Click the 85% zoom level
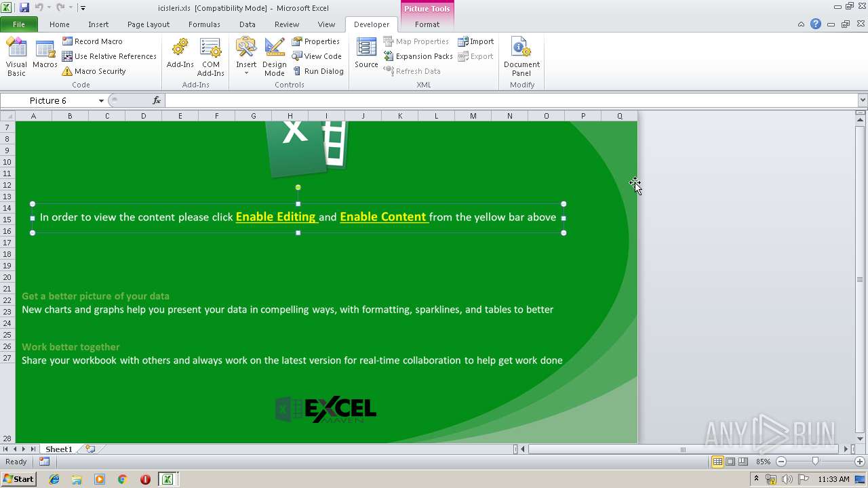 [x=763, y=462]
